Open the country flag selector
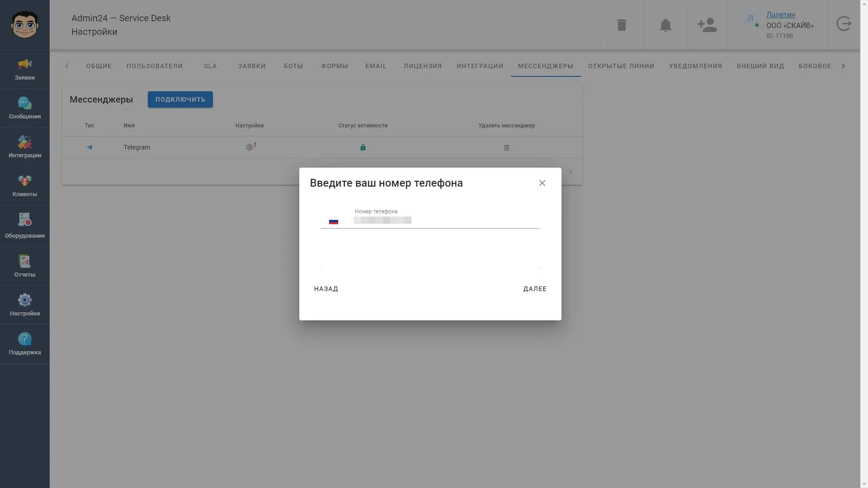Viewport: 868px width, 488px height. 334,221
